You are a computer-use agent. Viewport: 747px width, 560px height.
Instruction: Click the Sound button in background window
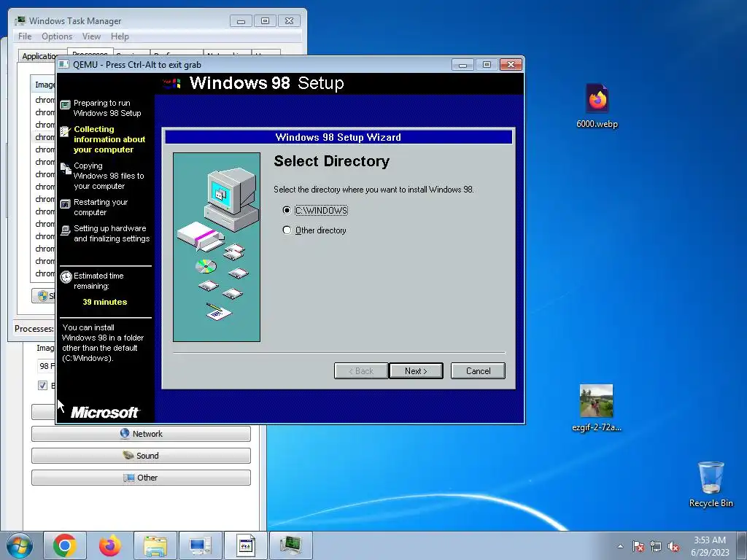tap(141, 456)
